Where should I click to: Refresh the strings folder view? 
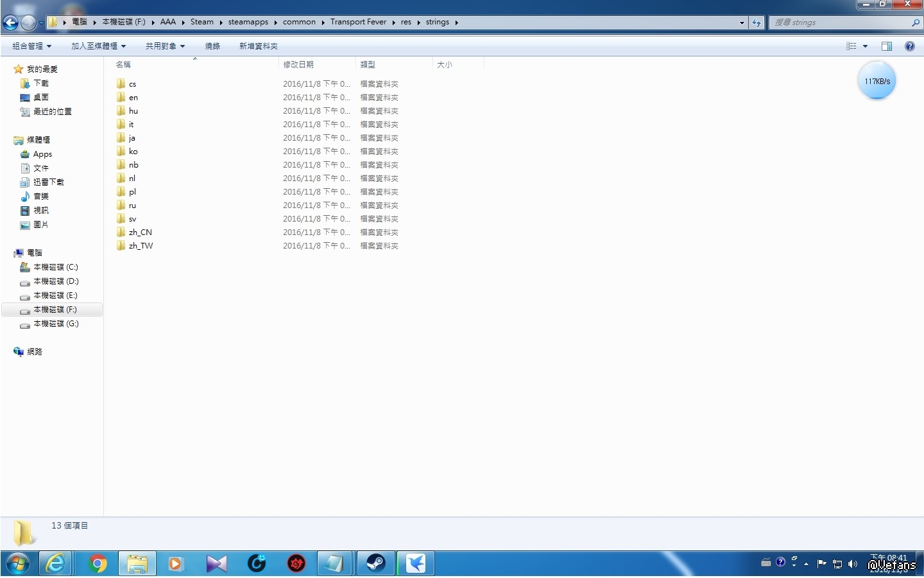pos(757,22)
